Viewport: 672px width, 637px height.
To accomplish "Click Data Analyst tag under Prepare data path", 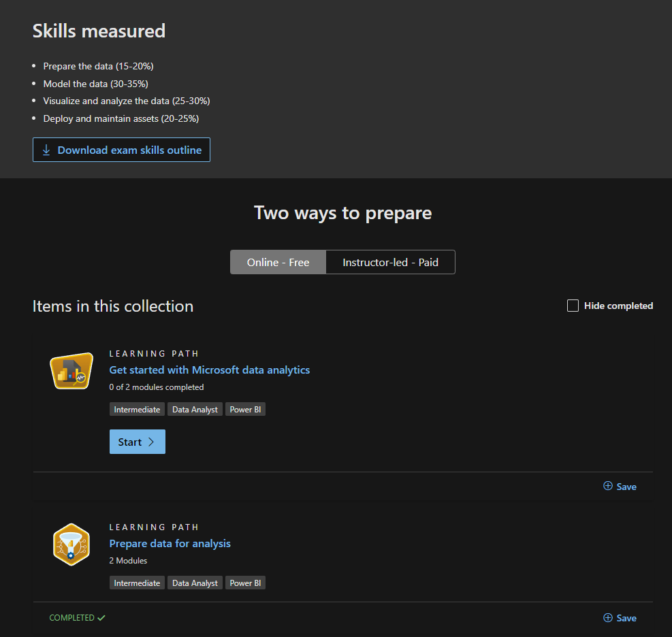I will coord(195,583).
